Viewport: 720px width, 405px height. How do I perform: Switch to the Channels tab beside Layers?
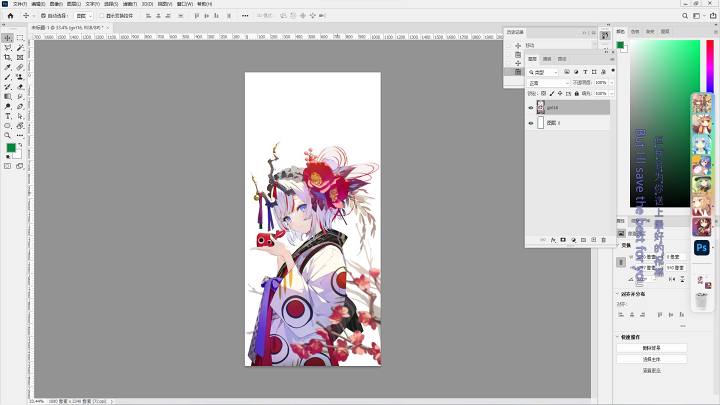(547, 59)
